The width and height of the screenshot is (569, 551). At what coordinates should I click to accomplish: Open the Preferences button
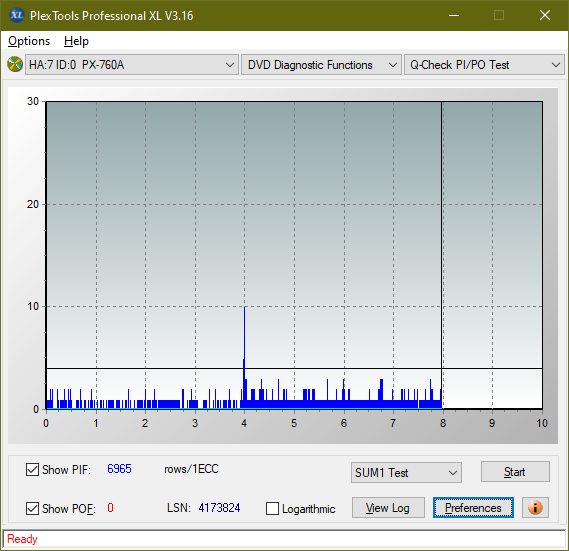point(473,507)
